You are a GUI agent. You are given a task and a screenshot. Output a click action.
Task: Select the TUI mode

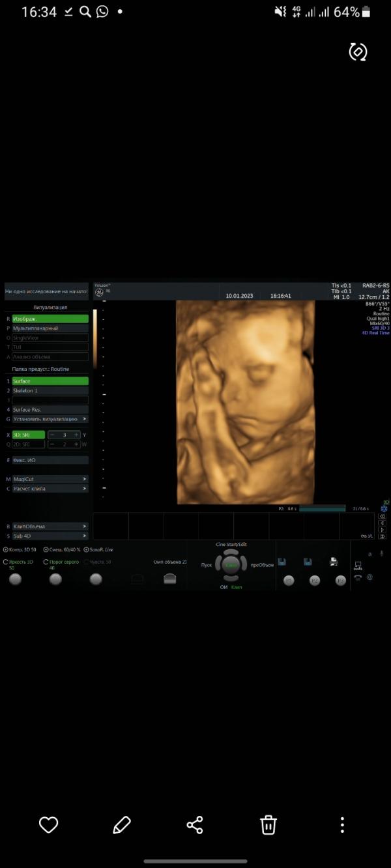pyautogui.click(x=50, y=347)
